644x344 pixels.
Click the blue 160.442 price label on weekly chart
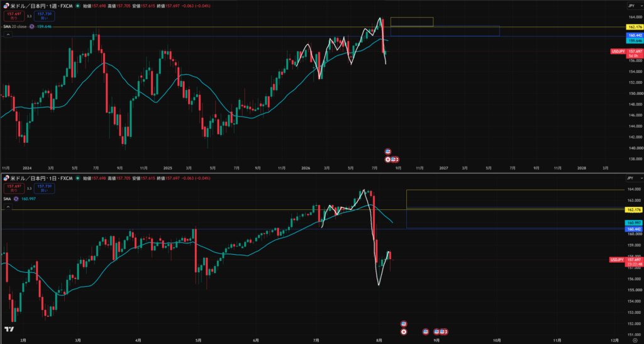635,36
